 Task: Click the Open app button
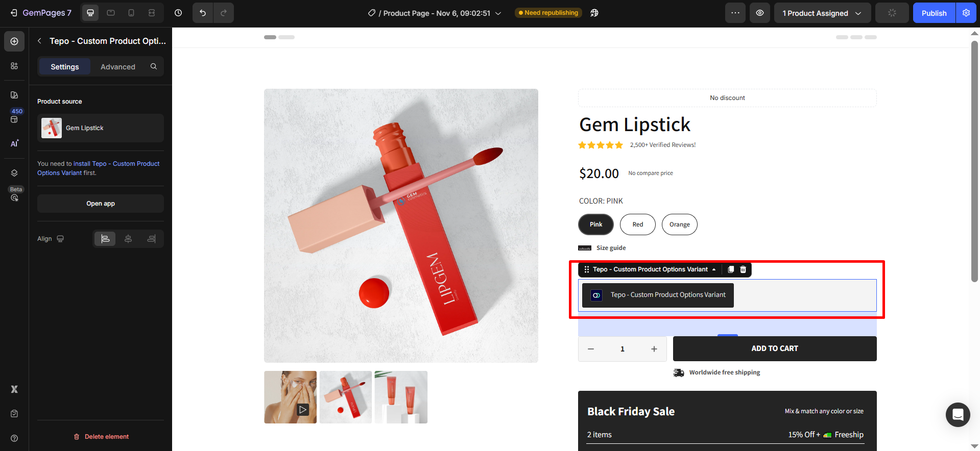click(x=101, y=204)
